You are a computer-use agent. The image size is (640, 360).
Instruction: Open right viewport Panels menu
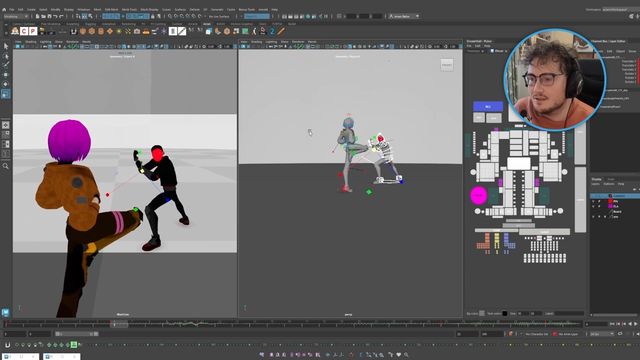point(312,42)
